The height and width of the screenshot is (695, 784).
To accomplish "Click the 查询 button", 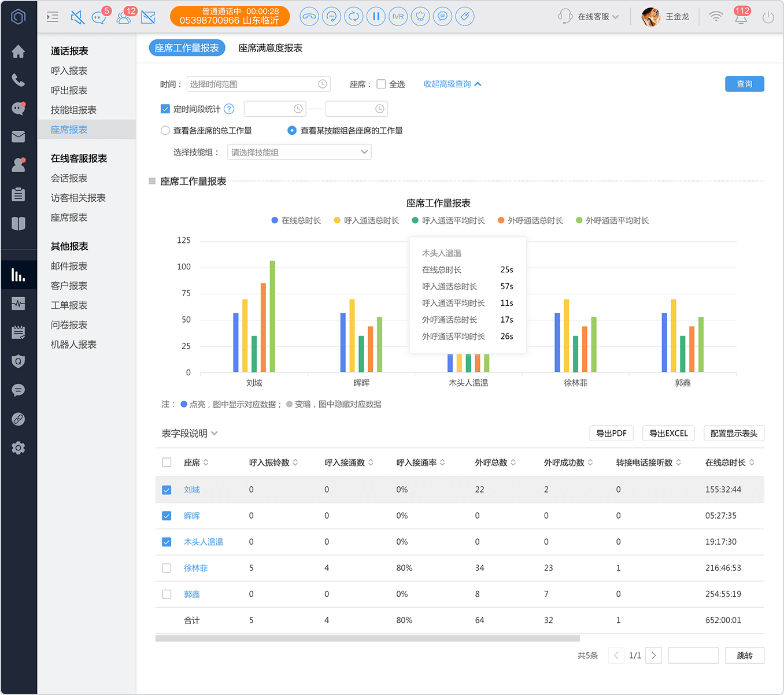I will pyautogui.click(x=745, y=84).
